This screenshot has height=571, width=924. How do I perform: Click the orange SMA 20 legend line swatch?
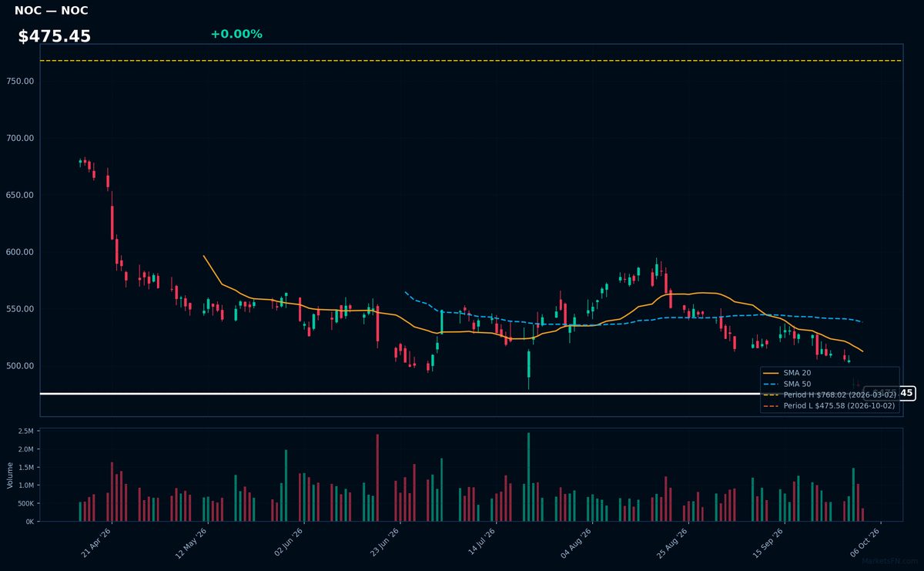click(772, 373)
